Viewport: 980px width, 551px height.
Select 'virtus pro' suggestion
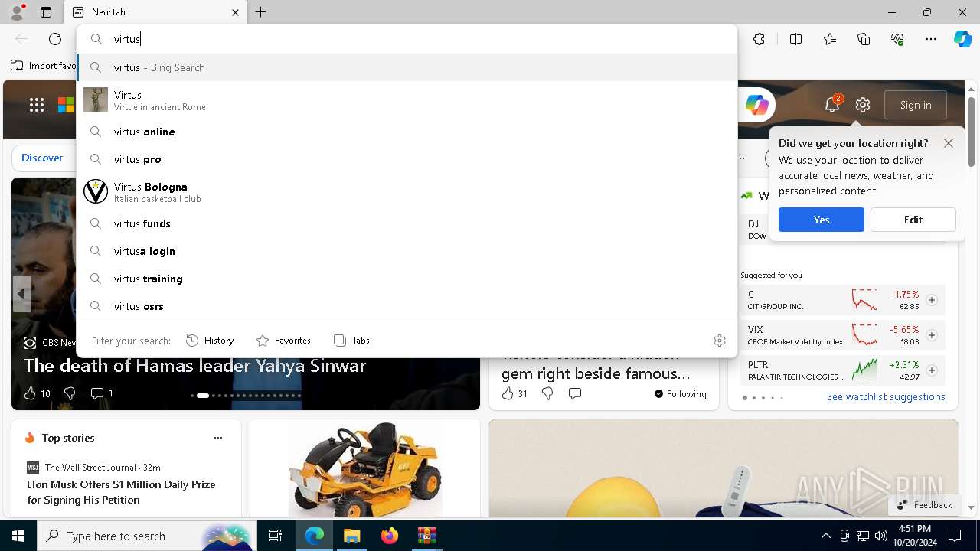(407, 159)
